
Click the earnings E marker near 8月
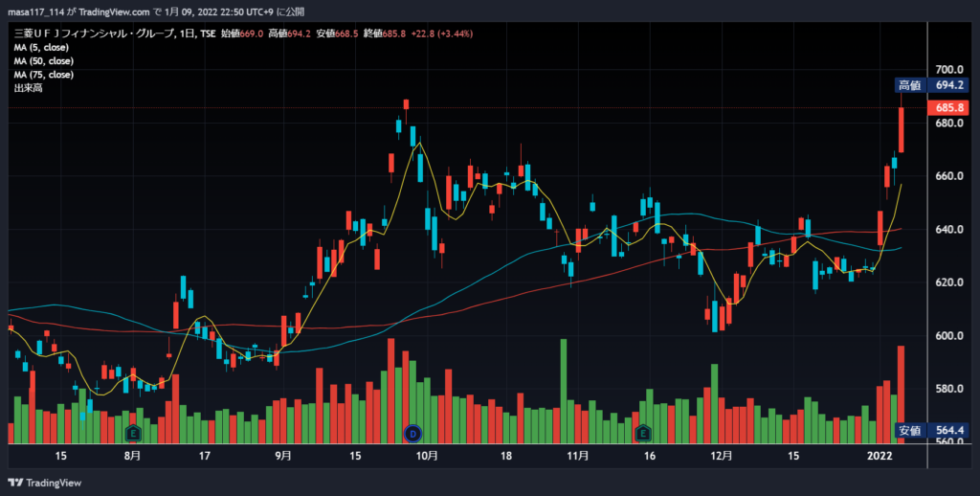point(132,433)
